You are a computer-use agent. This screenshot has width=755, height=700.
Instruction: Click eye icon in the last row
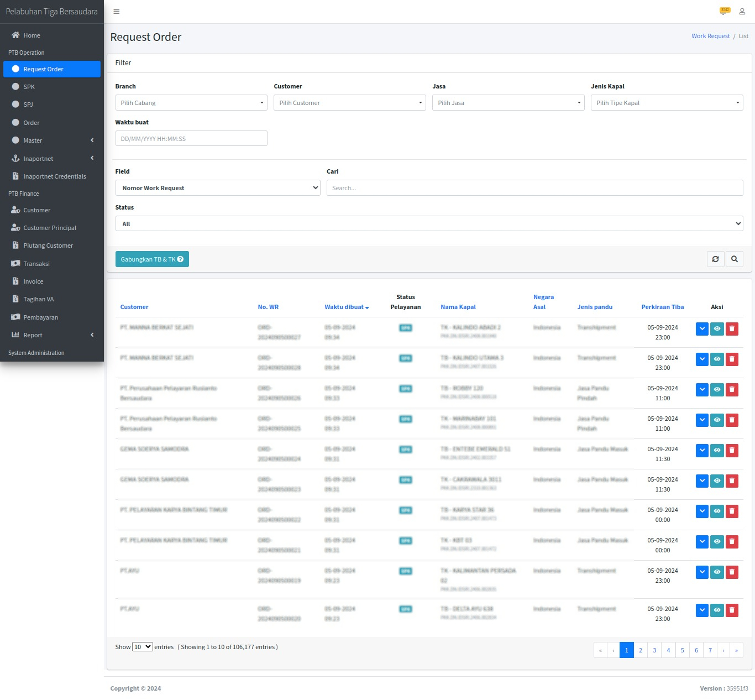click(x=717, y=610)
